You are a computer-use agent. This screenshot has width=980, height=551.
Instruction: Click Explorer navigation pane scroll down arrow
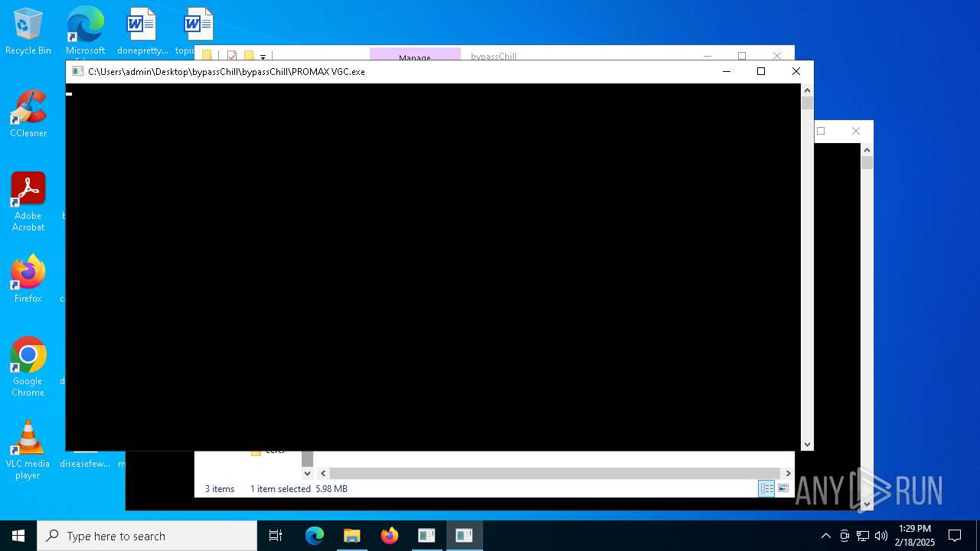pyautogui.click(x=307, y=474)
